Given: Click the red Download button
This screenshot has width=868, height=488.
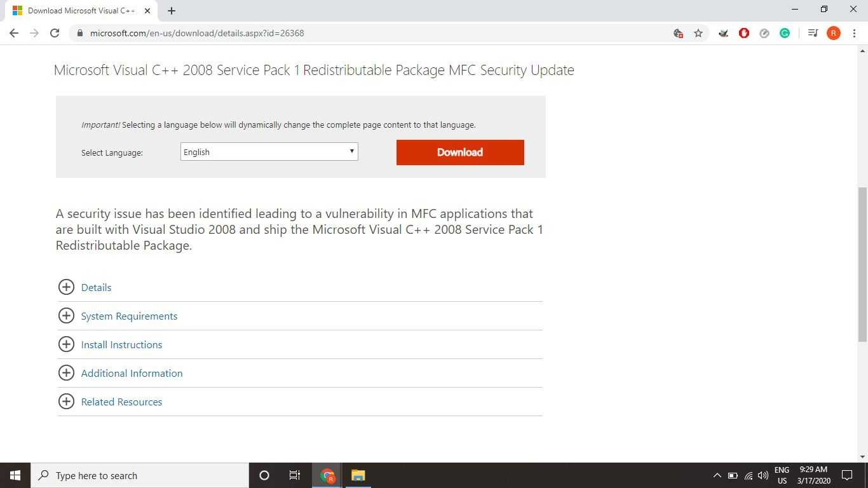Looking at the screenshot, I should [460, 152].
